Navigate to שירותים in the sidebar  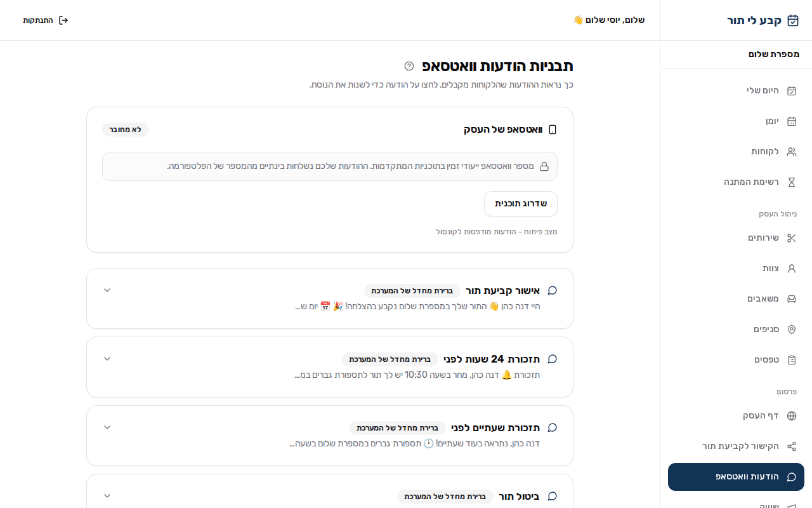coord(736,238)
